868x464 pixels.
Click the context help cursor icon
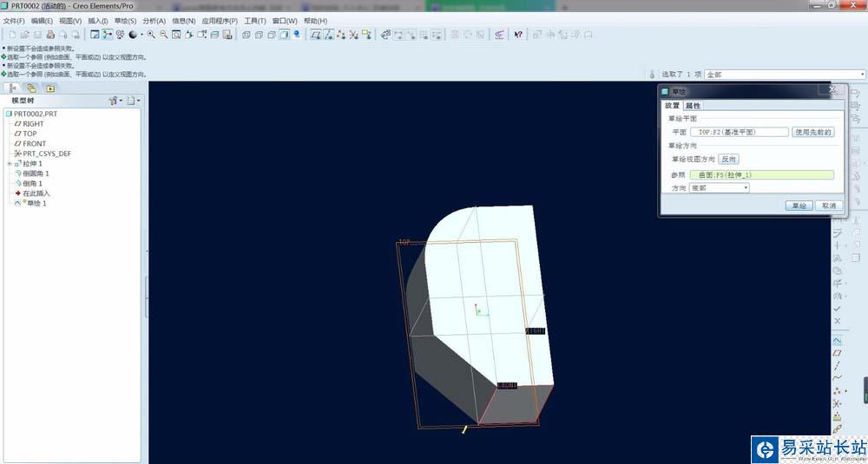pyautogui.click(x=518, y=35)
